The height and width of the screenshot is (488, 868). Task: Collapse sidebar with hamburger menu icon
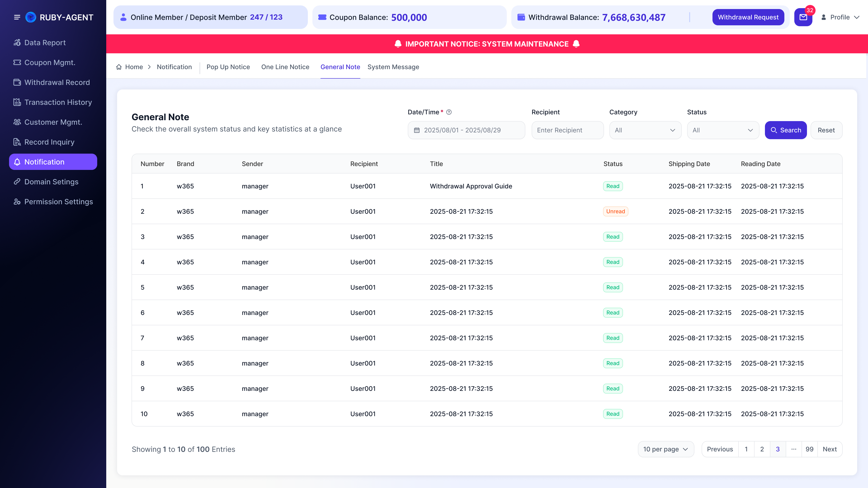point(17,17)
